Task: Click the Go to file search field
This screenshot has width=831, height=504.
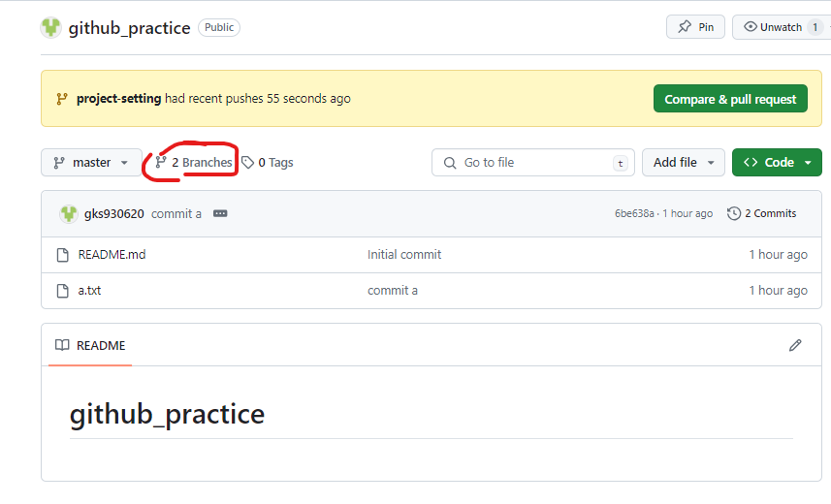Action: click(x=533, y=162)
